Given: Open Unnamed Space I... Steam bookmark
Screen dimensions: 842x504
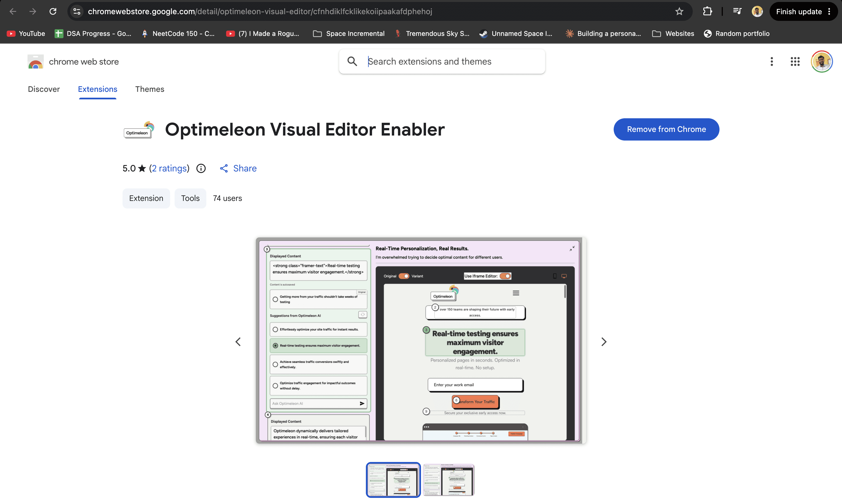Looking at the screenshot, I should click(x=516, y=34).
